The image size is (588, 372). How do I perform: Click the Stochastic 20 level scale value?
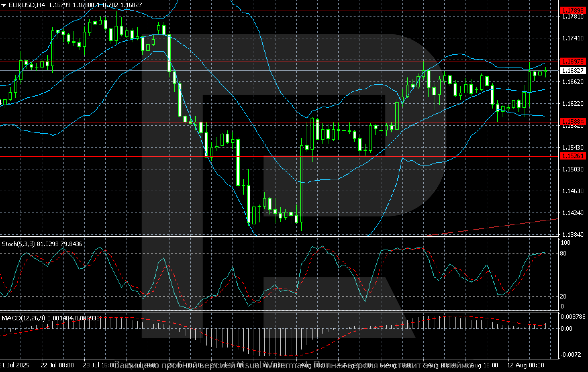point(563,296)
